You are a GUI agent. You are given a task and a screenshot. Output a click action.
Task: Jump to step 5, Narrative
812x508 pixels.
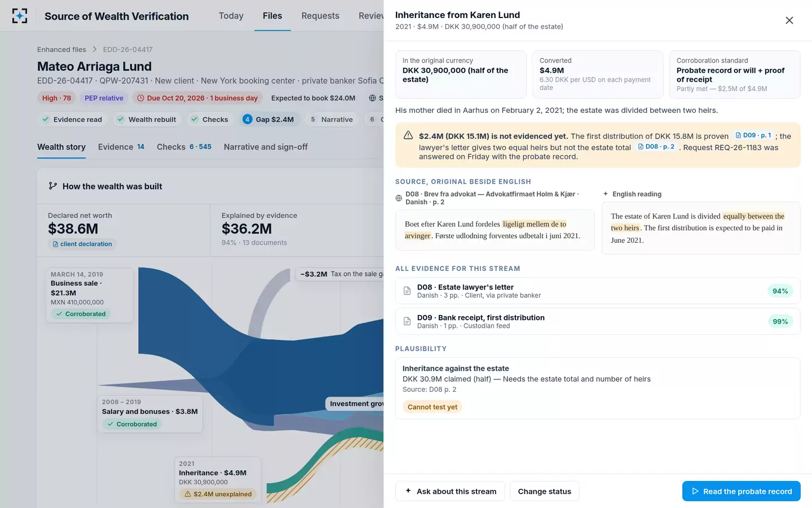click(332, 119)
